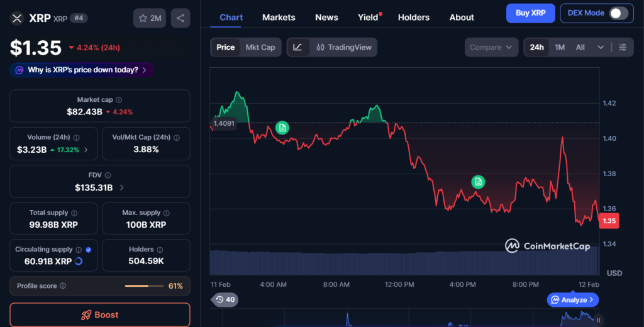Expand time range dropdown next to All

tap(601, 47)
